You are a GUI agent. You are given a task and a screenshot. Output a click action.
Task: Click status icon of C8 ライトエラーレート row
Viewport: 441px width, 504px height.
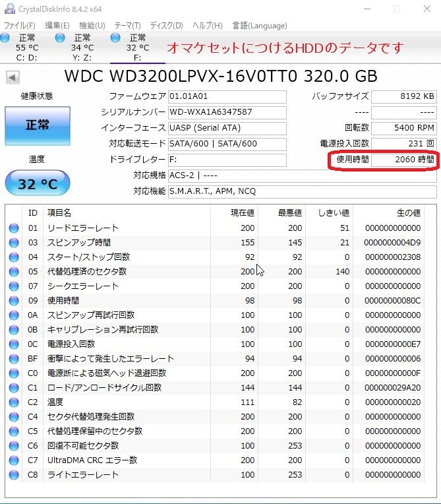(x=14, y=475)
